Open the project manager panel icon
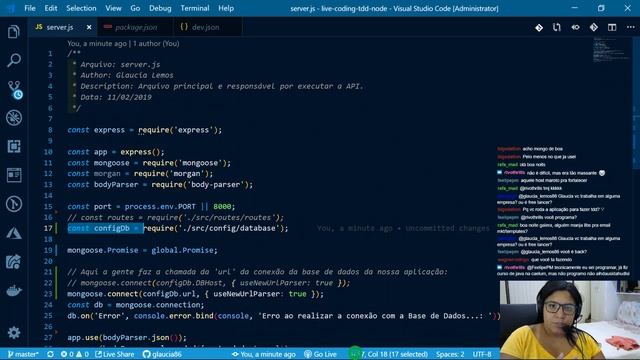This screenshot has width=640, height=360. point(13,175)
